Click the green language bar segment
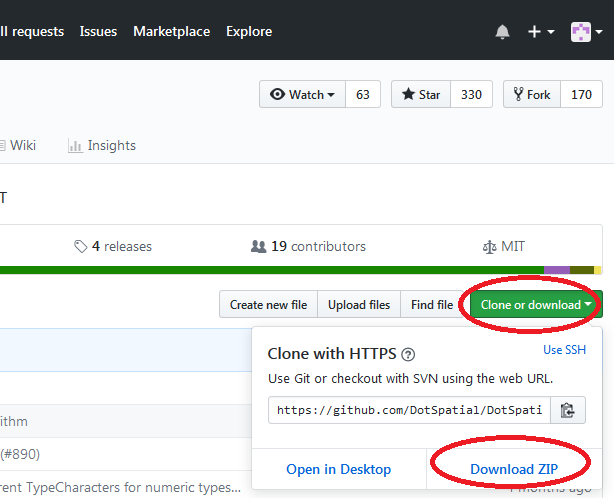 pos(272,270)
